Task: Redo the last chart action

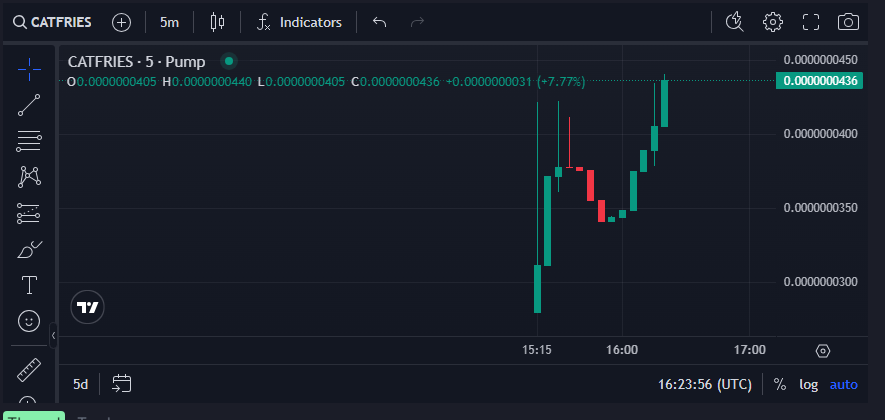Action: click(417, 23)
